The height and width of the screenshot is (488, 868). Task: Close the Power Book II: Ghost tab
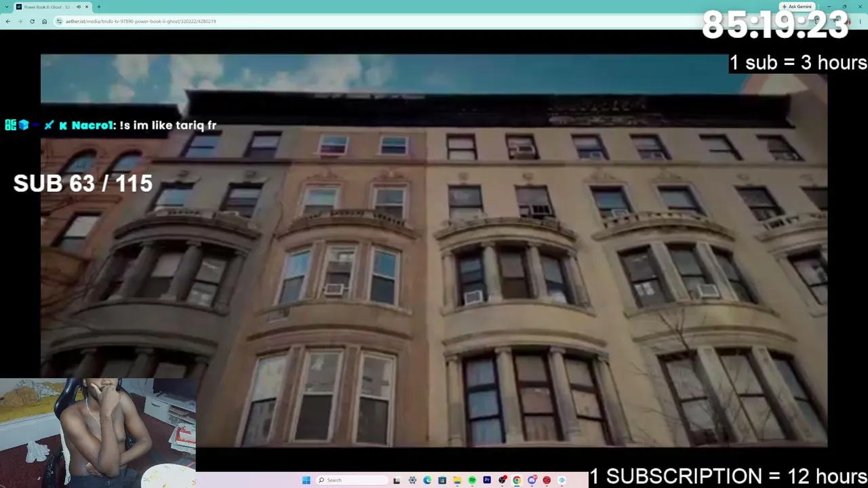coord(87,7)
